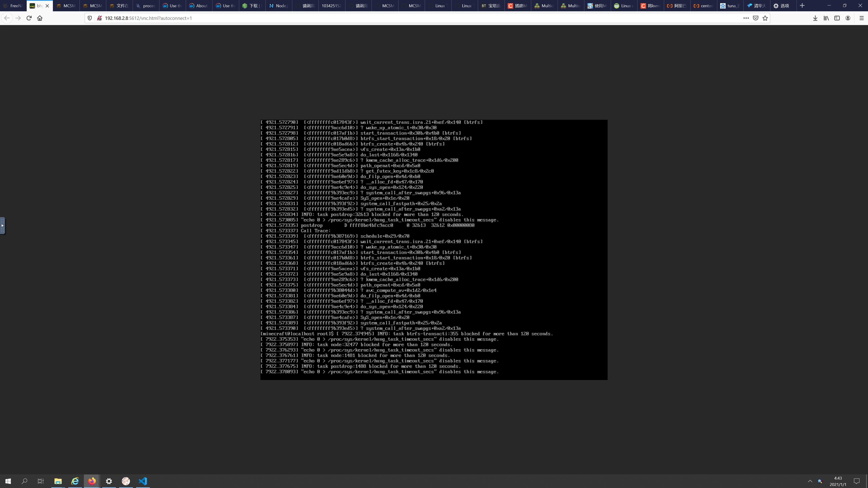Open a new tab with the plus button
This screenshot has height=488, width=868.
802,6
